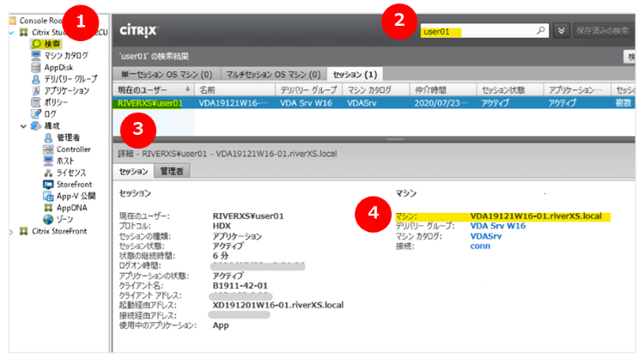Open the ライセンス node icon

click(x=48, y=173)
